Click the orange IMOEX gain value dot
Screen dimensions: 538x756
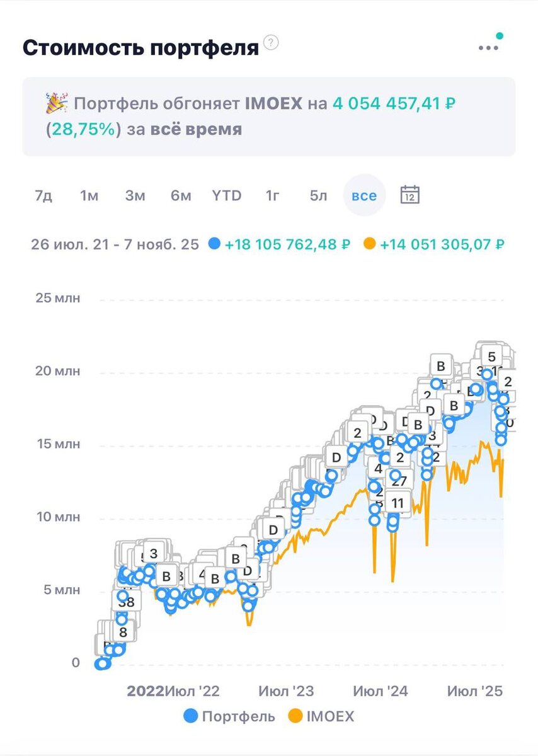[x=370, y=244]
